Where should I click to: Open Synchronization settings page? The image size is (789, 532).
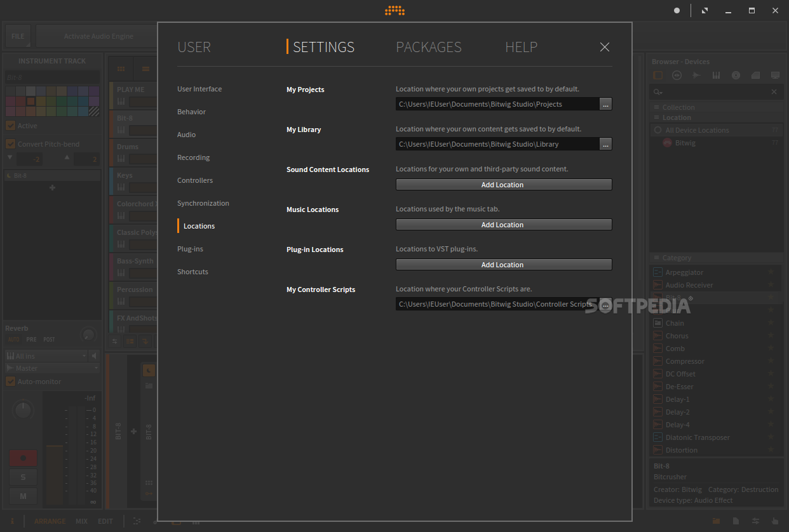(203, 203)
